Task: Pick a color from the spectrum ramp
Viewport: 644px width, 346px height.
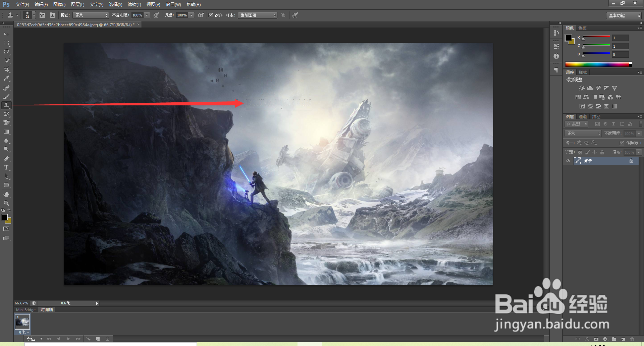Action: point(598,64)
